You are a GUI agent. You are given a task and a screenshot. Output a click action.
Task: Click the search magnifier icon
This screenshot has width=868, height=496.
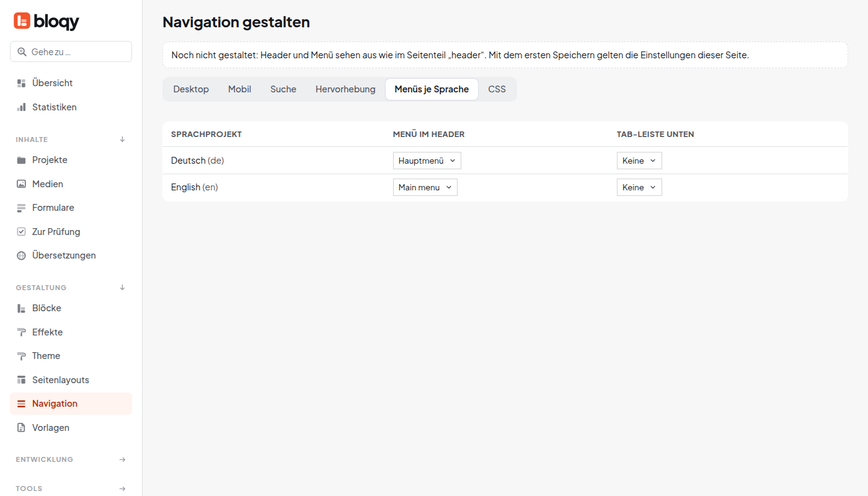point(22,52)
